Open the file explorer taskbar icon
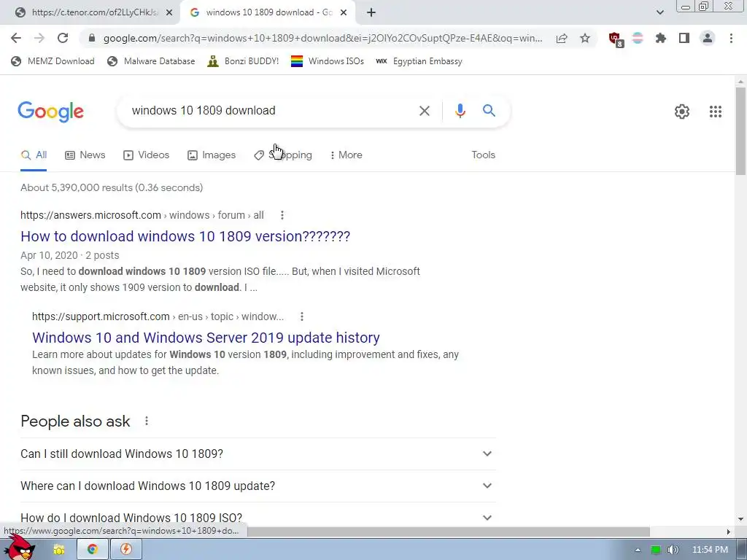The image size is (747, 560). click(x=58, y=550)
